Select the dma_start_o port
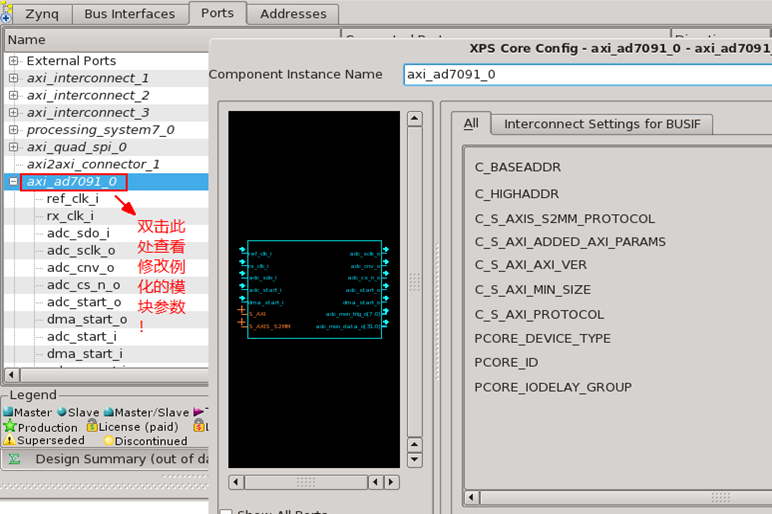 [x=87, y=319]
